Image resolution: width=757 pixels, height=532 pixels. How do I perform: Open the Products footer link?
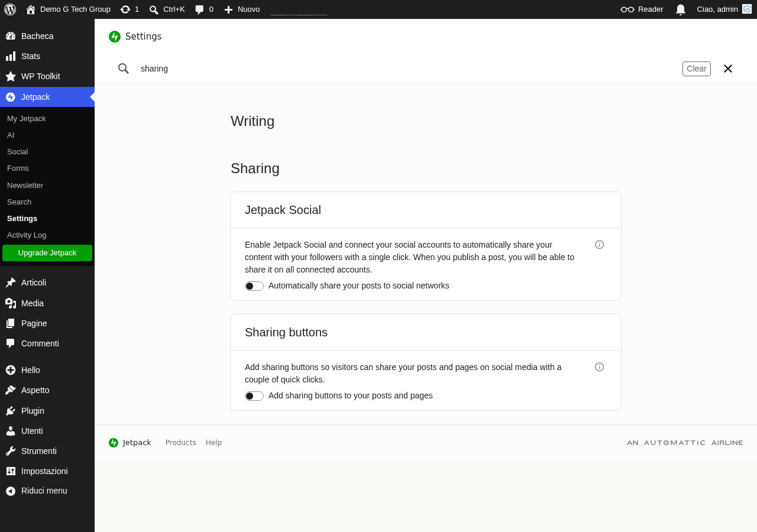point(181,443)
